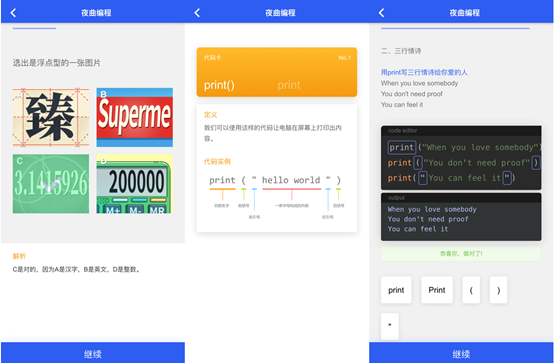The width and height of the screenshot is (554, 363).
Task: Tap back arrow on left screen header
Action: (x=13, y=13)
